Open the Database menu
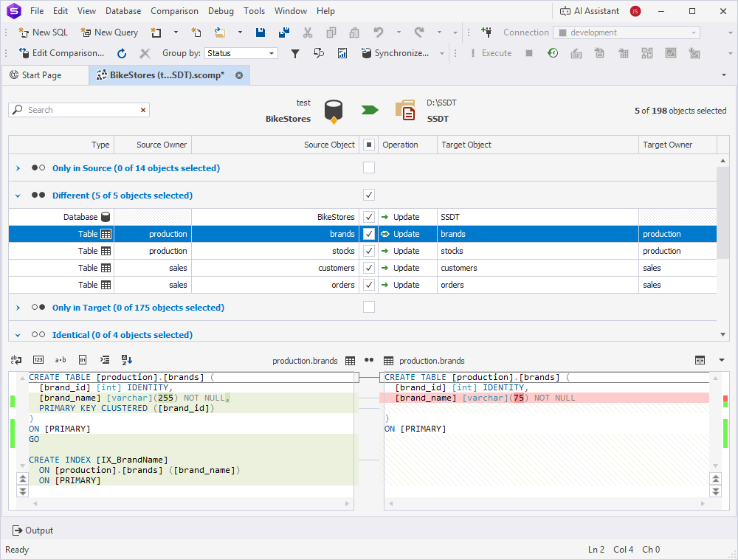 [x=123, y=11]
